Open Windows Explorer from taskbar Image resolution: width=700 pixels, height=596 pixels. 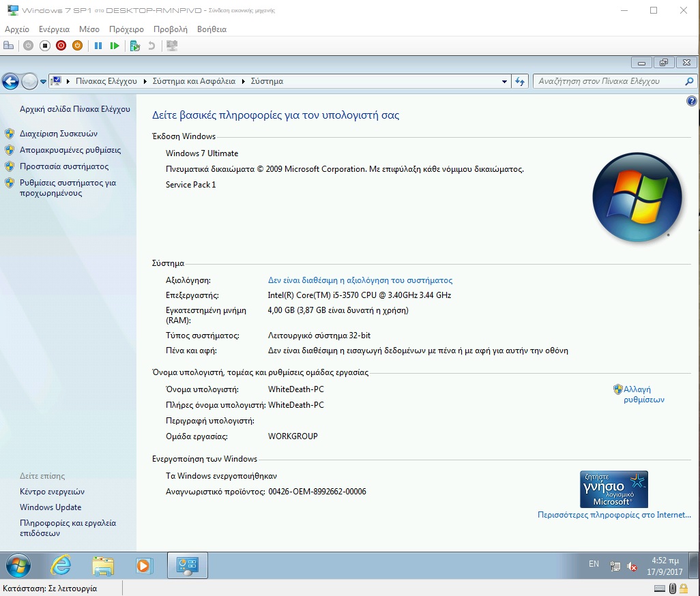[x=102, y=566]
